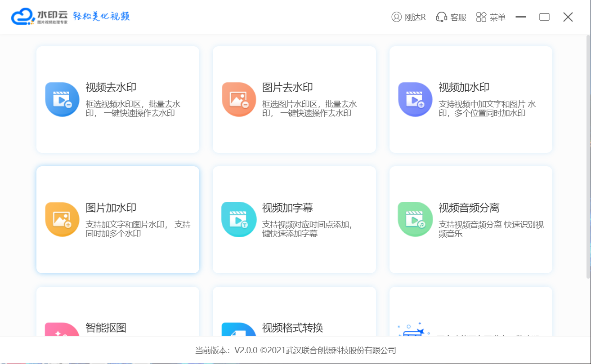Click the yellow 图片加水印 icon

click(x=62, y=220)
